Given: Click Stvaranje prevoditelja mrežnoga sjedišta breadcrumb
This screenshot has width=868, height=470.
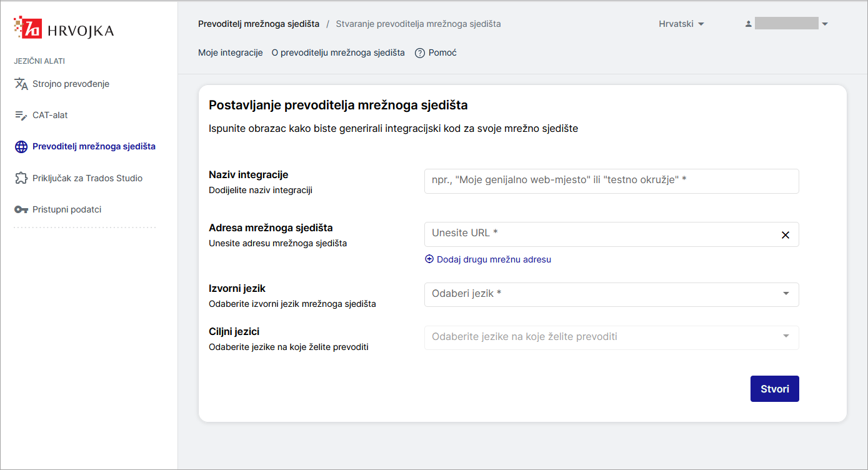Looking at the screenshot, I should click(418, 24).
